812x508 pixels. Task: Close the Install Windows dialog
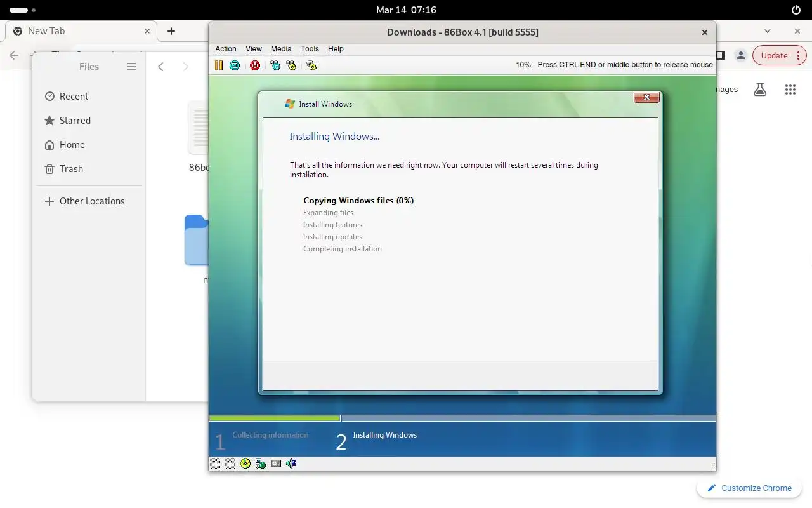click(x=646, y=97)
